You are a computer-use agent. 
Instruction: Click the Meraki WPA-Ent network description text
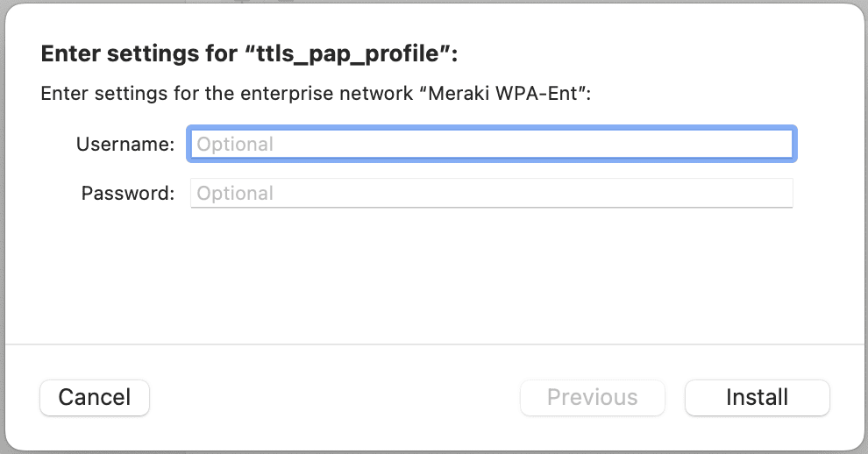316,94
